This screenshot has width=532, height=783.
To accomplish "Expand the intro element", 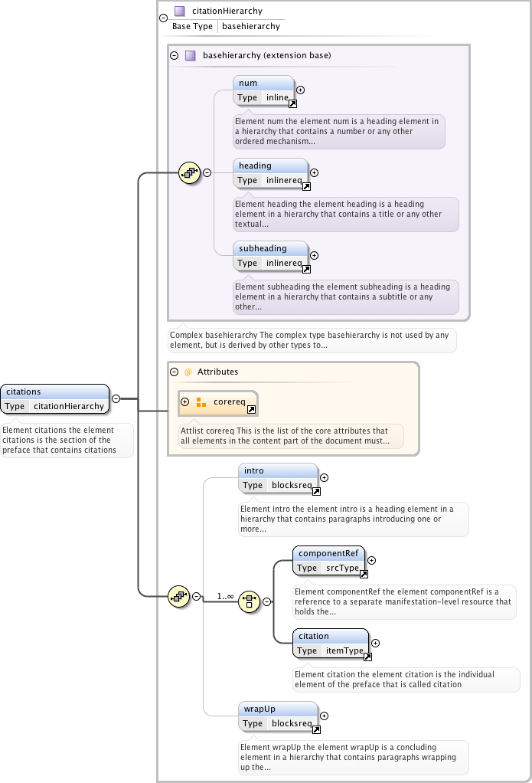I will tap(324, 478).
